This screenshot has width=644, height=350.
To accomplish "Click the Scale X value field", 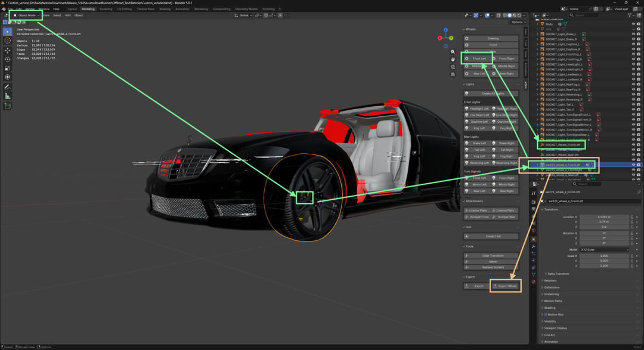I will (x=604, y=256).
